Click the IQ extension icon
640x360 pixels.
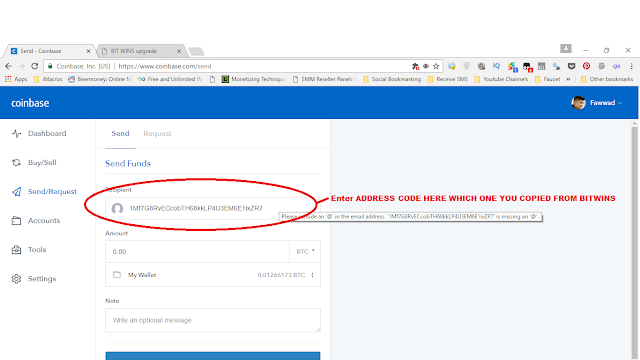click(x=496, y=66)
